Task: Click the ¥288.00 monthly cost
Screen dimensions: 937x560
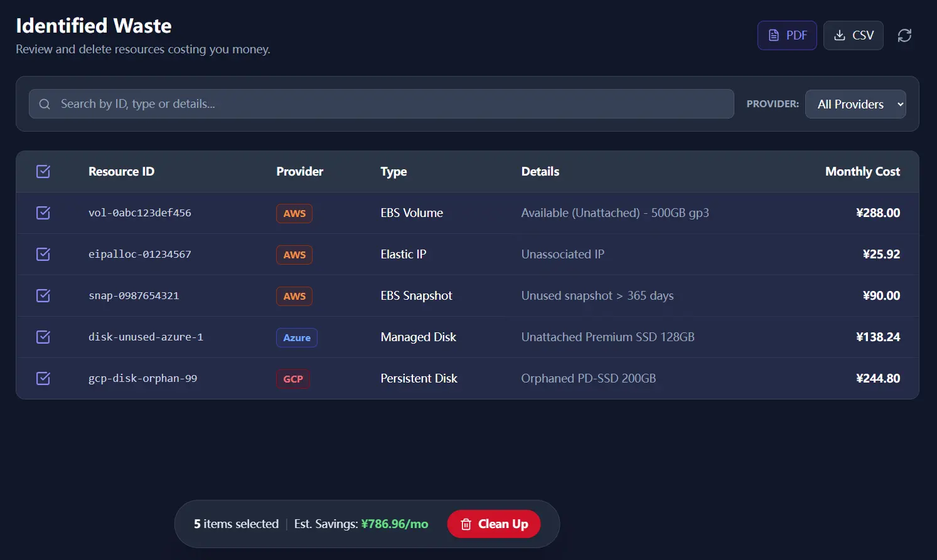Action: tap(878, 213)
